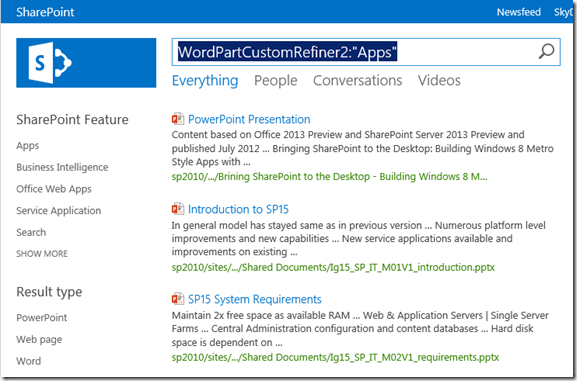This screenshot has height=381, width=577.
Task: Click PowerPoint icon beside SP15 System Requirements
Action: 178,299
